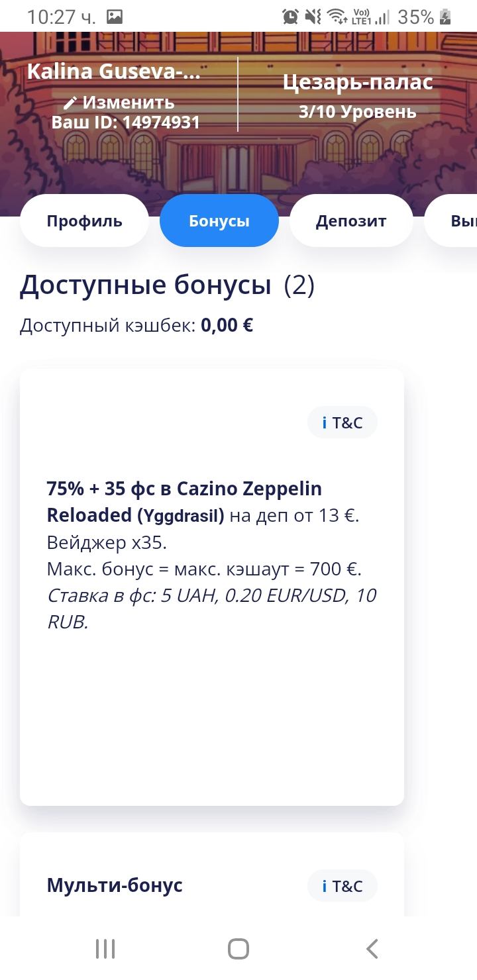Open T&C info for Мульти-бонус
477x980 pixels.
[342, 886]
